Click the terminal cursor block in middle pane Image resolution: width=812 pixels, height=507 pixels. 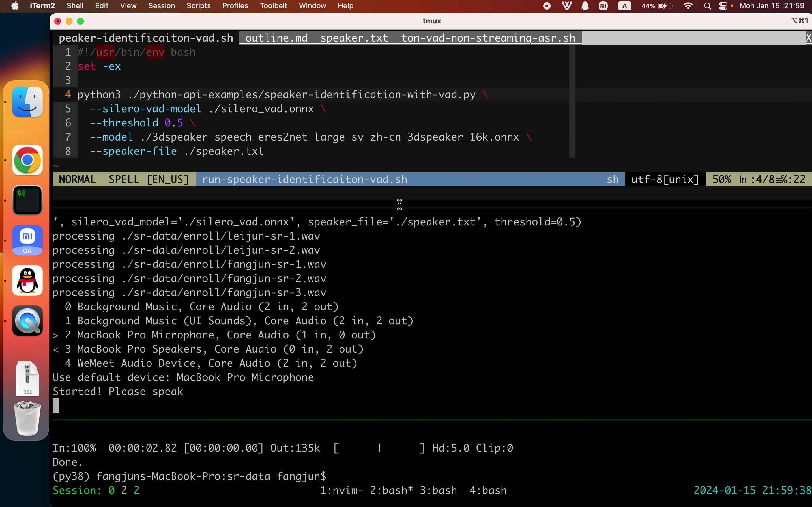(56, 405)
